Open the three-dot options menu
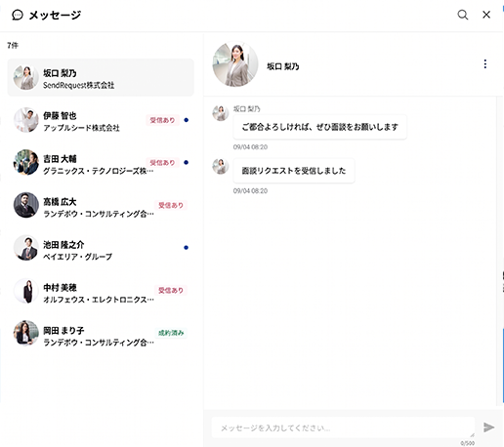This screenshot has height=447, width=504. (485, 63)
